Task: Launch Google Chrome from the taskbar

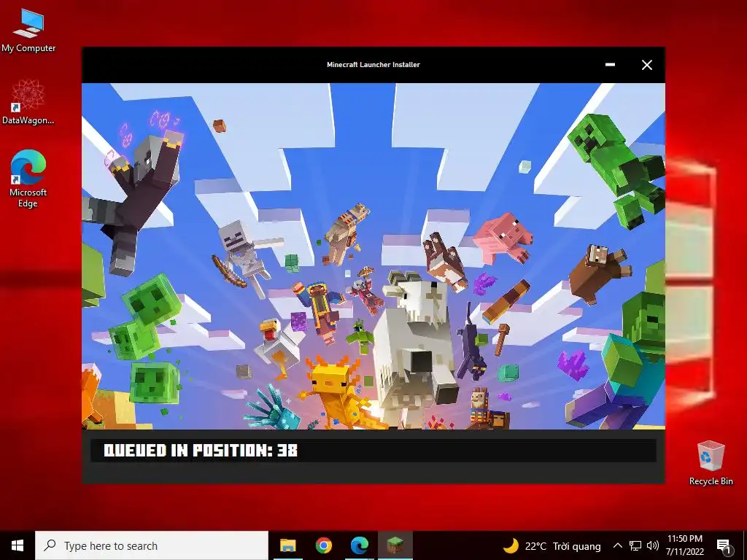Action: [x=323, y=545]
